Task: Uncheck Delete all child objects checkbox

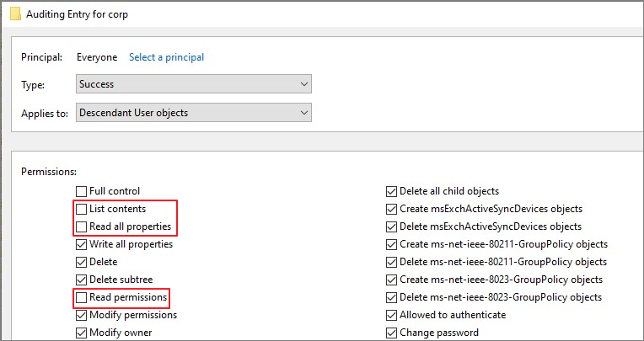Action: (x=391, y=191)
